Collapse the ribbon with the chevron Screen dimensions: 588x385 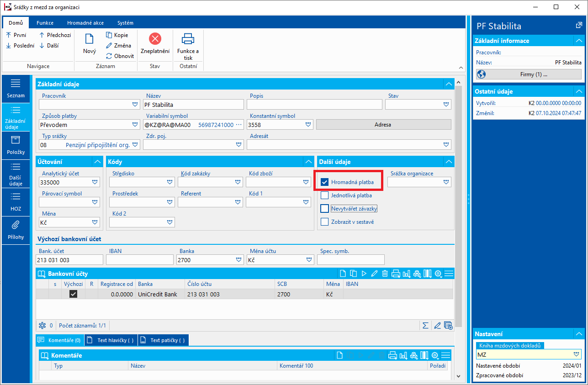click(x=461, y=67)
